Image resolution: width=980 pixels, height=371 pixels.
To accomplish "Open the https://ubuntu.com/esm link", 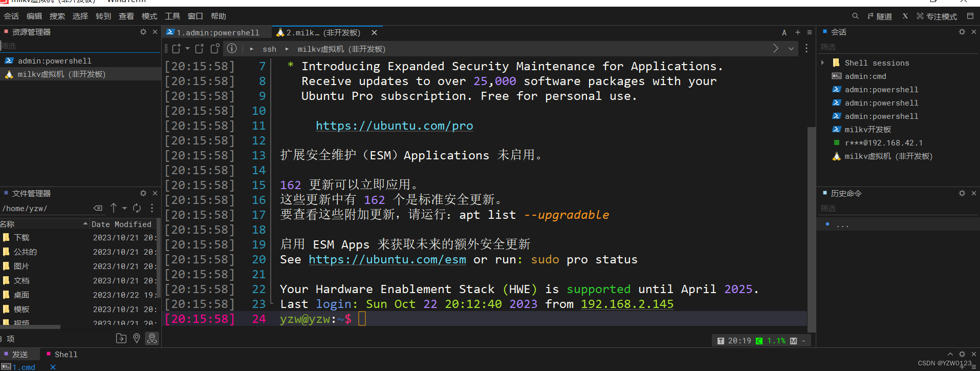I will (x=387, y=259).
